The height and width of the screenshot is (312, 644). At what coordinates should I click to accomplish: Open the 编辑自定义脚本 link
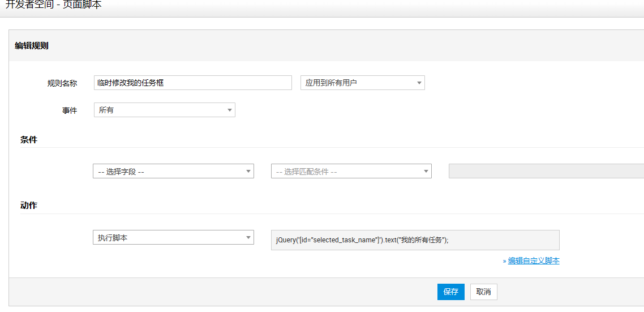tap(534, 260)
